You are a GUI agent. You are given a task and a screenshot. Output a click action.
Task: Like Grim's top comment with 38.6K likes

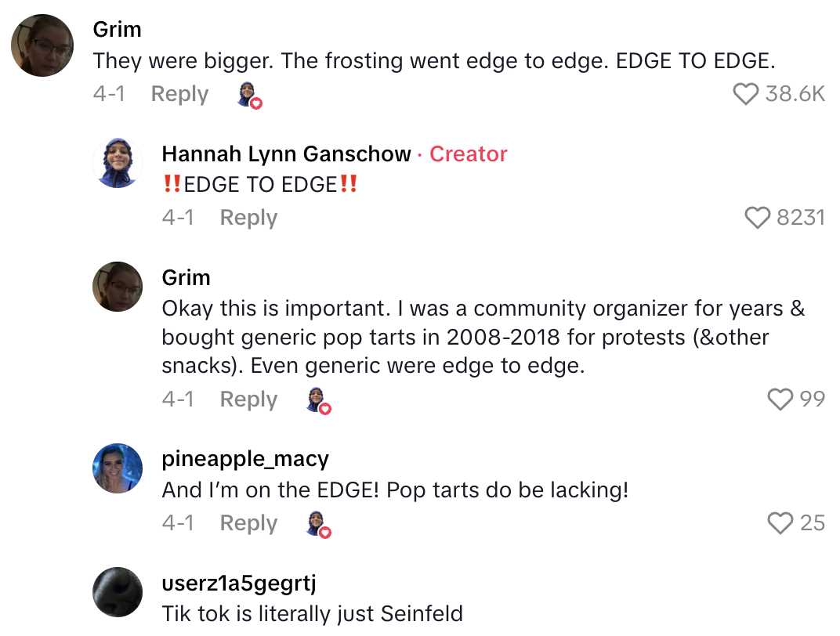tap(746, 94)
